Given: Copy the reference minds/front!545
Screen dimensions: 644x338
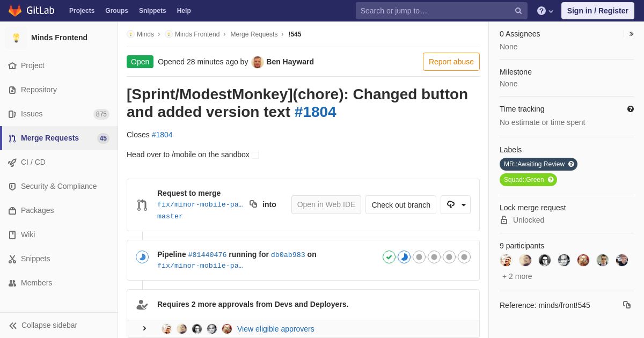Looking at the screenshot, I should pos(627,305).
